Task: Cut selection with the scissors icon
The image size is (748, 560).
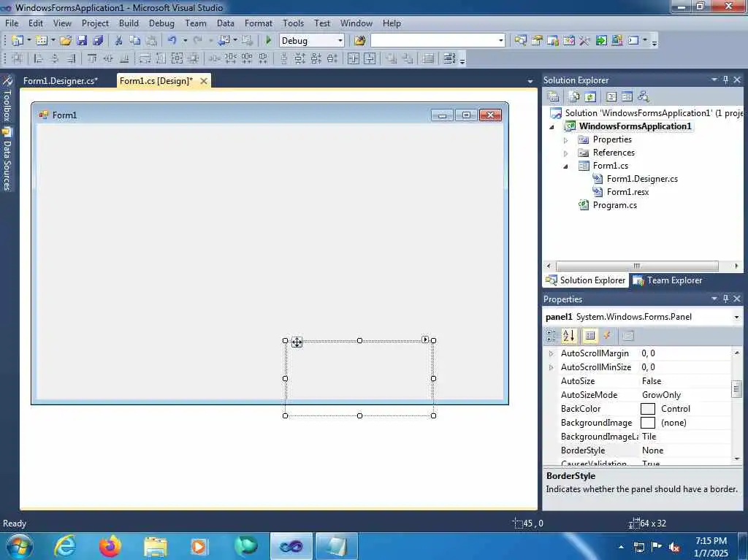Action: pos(119,41)
